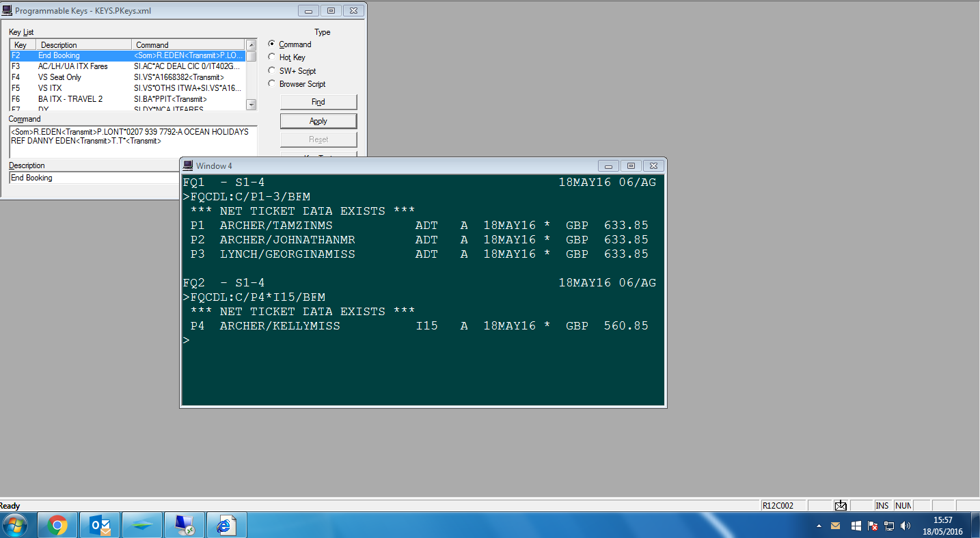Minimize the Programmable Keys window
Image resolution: width=980 pixels, height=538 pixels.
click(x=309, y=10)
